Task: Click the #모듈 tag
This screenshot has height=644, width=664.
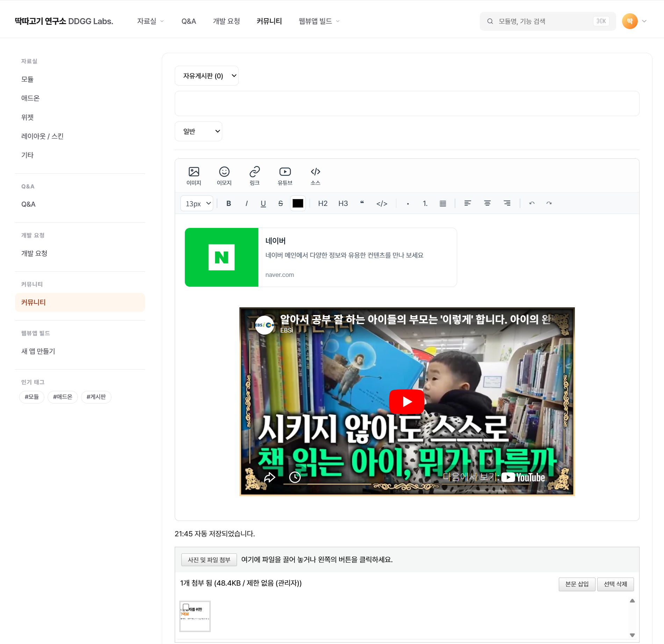Action: pos(32,397)
